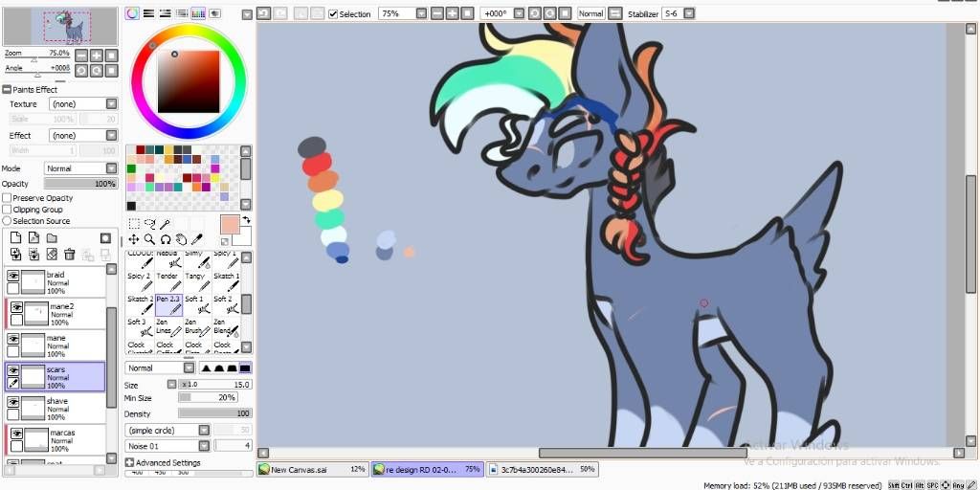980x490 pixels.
Task: Open the Stabilizer S-6 dropdown
Action: coord(688,13)
